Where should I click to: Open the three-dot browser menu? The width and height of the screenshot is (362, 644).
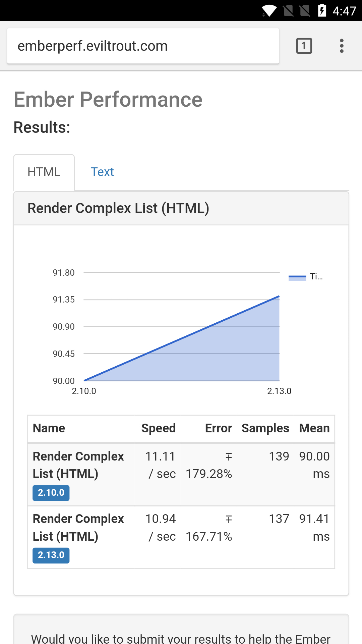click(x=342, y=46)
